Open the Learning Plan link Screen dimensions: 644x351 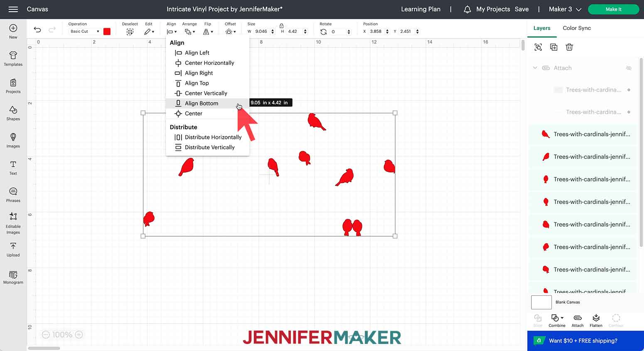tap(420, 9)
